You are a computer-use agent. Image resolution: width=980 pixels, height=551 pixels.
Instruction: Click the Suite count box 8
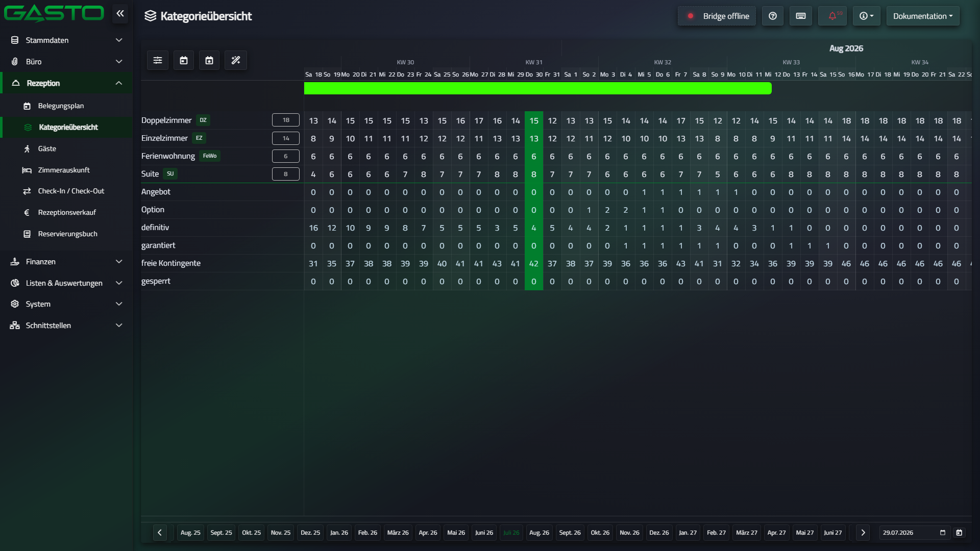(x=286, y=174)
